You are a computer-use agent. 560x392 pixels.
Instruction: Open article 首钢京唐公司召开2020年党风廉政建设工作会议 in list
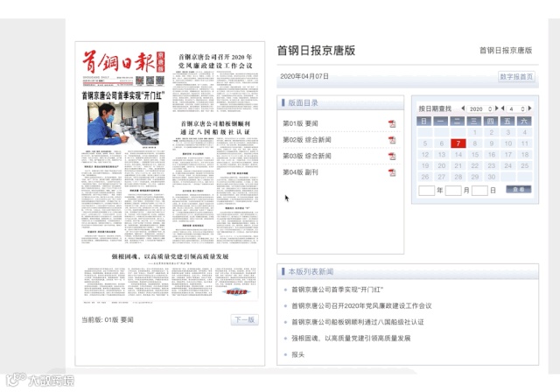pyautogui.click(x=361, y=306)
